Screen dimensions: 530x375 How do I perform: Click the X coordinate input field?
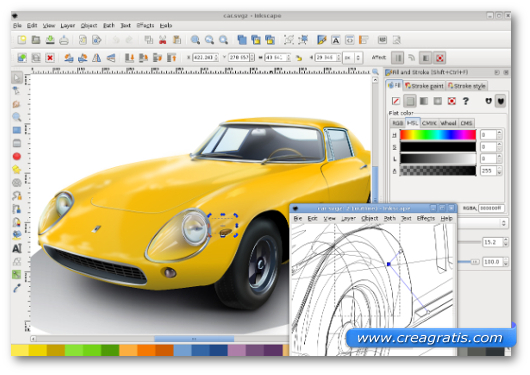click(206, 58)
